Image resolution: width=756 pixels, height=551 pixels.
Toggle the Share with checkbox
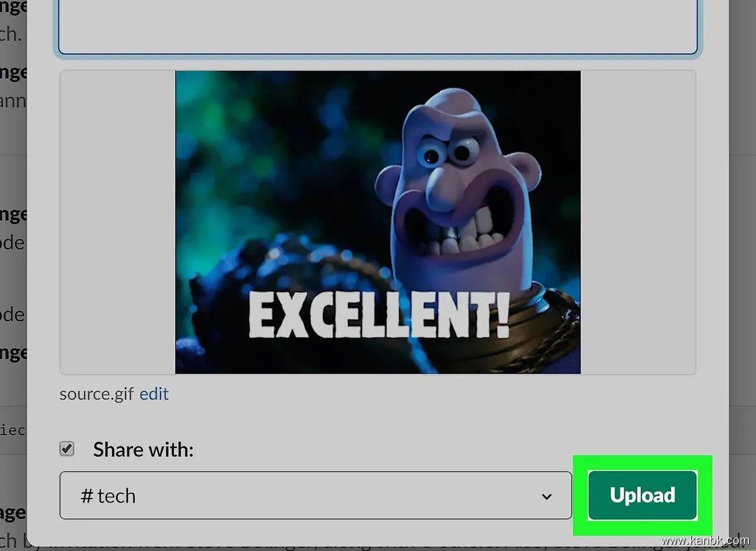pos(67,449)
